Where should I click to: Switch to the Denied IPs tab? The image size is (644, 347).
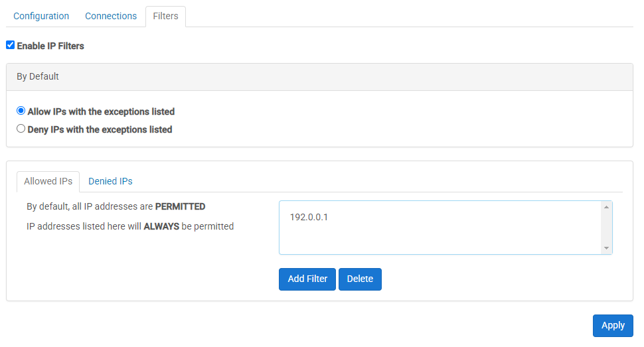click(110, 182)
